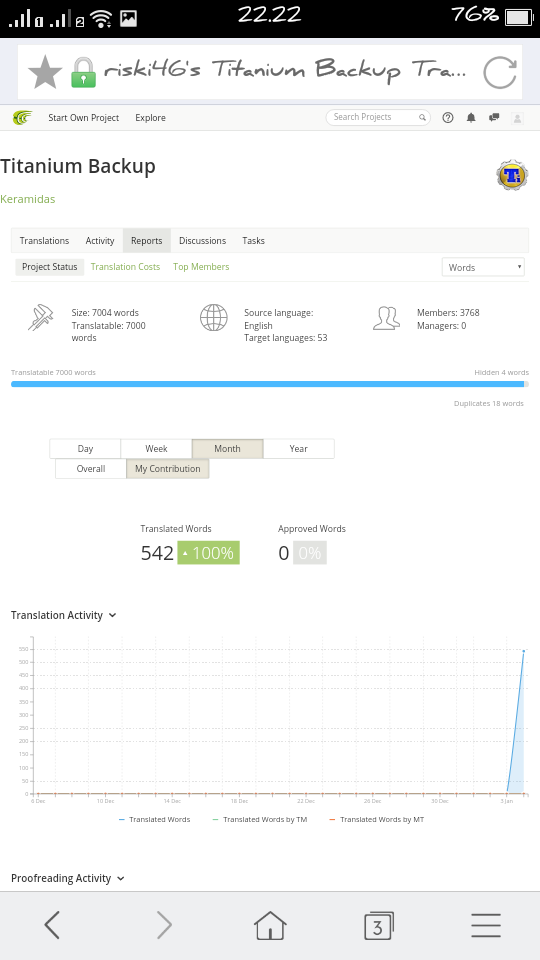
Task: Click the grey 0% approved badge
Action: coord(310,553)
